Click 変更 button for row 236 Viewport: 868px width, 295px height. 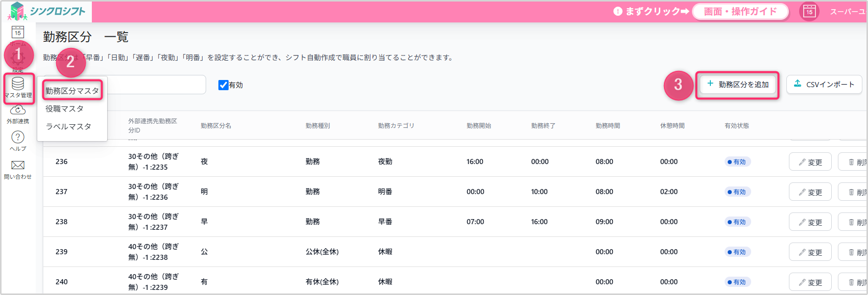[x=810, y=162]
